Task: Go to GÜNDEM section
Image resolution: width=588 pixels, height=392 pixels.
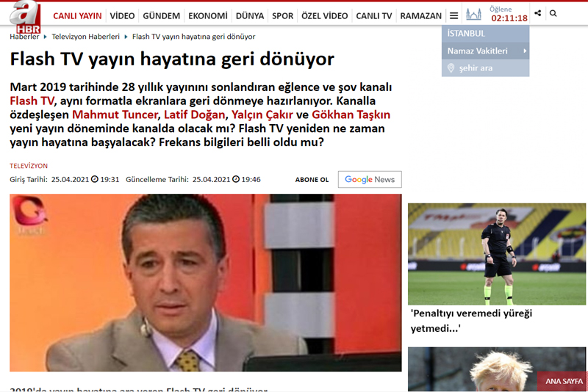Action: click(161, 16)
